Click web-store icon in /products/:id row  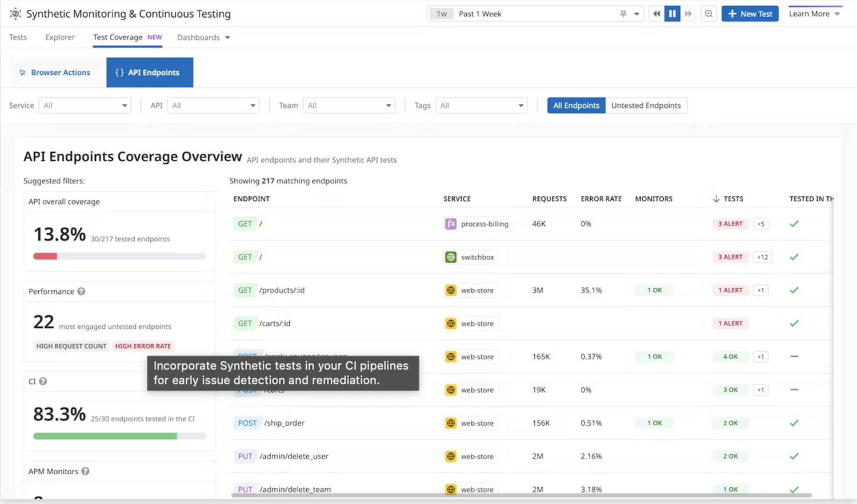tap(451, 290)
